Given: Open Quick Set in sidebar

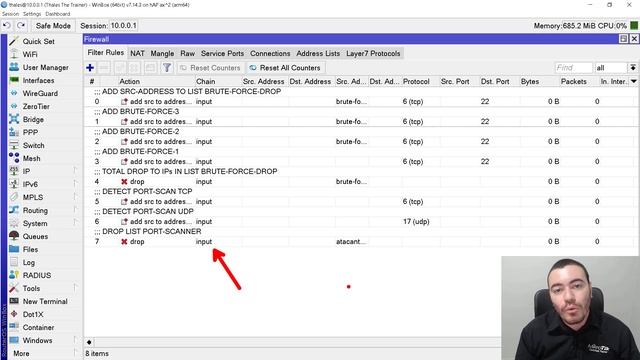Looking at the screenshot, I should coord(38,41).
